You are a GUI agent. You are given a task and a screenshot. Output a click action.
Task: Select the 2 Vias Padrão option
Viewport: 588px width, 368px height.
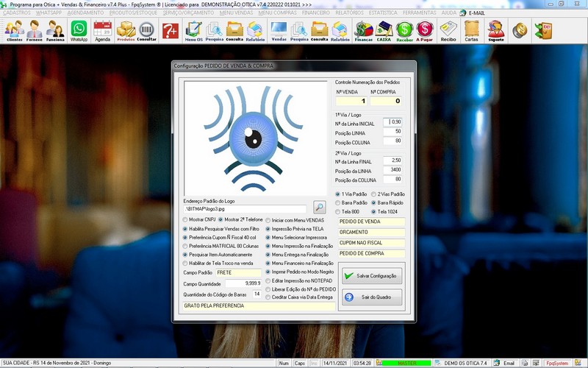[x=374, y=194]
